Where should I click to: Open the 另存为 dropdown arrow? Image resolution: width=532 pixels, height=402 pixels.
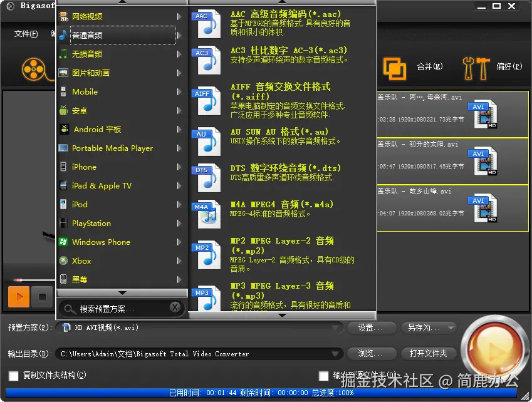[451, 327]
